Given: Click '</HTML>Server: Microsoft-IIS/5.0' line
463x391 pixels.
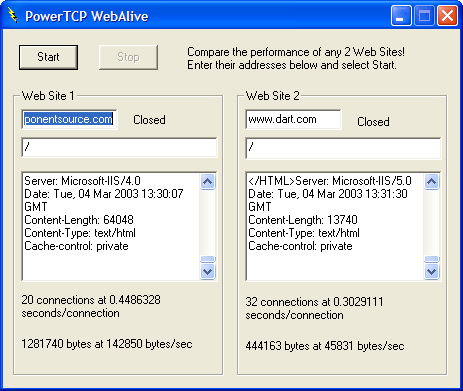Looking at the screenshot, I should 330,181.
